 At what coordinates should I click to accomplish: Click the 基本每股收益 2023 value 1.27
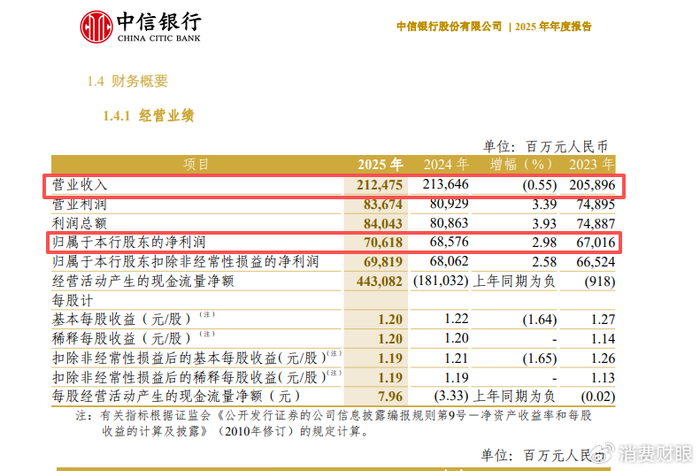(x=603, y=319)
